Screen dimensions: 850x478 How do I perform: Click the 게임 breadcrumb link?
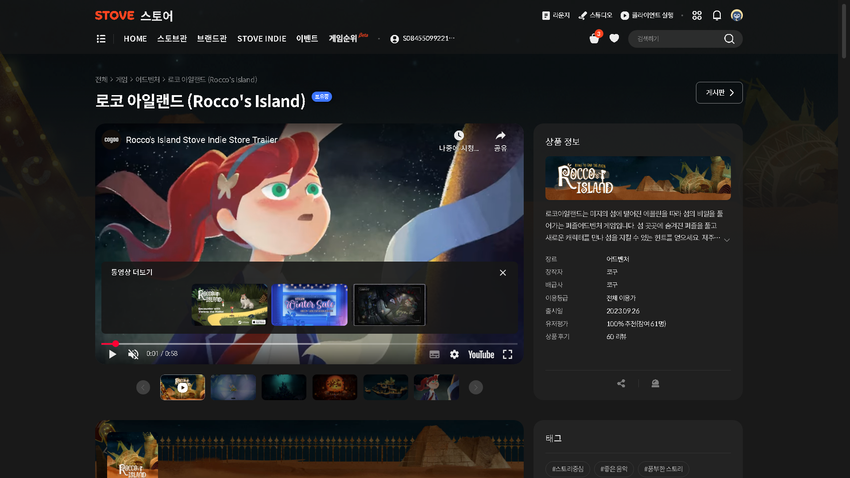pos(121,80)
